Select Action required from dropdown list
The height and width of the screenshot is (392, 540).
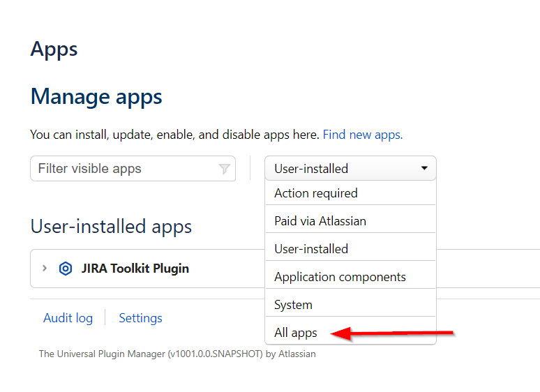pos(350,193)
